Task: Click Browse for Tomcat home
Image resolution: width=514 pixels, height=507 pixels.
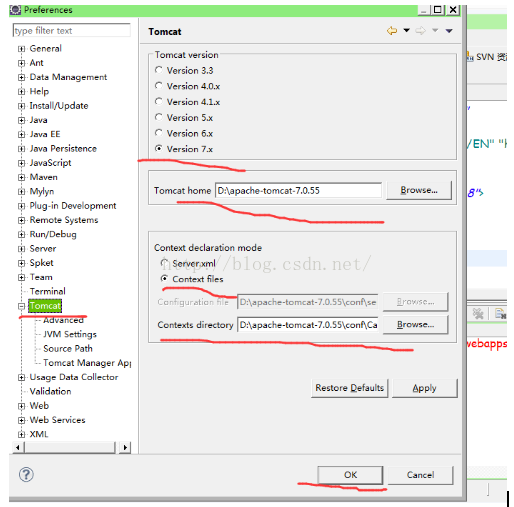Action: pyautogui.click(x=419, y=190)
